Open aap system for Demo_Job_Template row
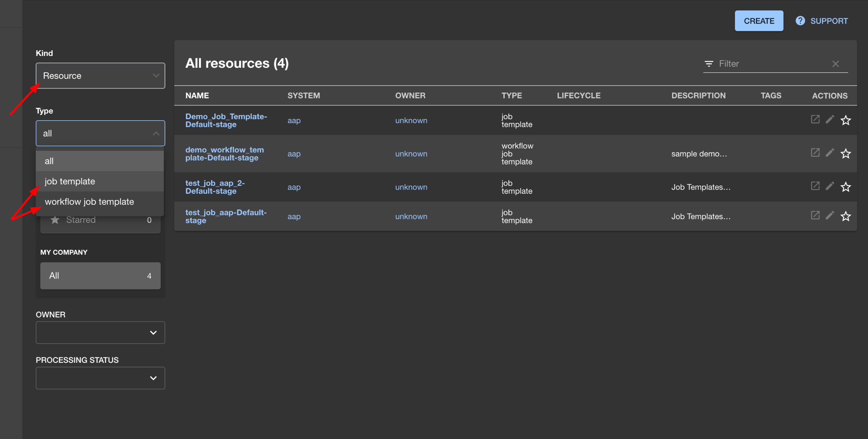This screenshot has height=439, width=868. point(294,120)
